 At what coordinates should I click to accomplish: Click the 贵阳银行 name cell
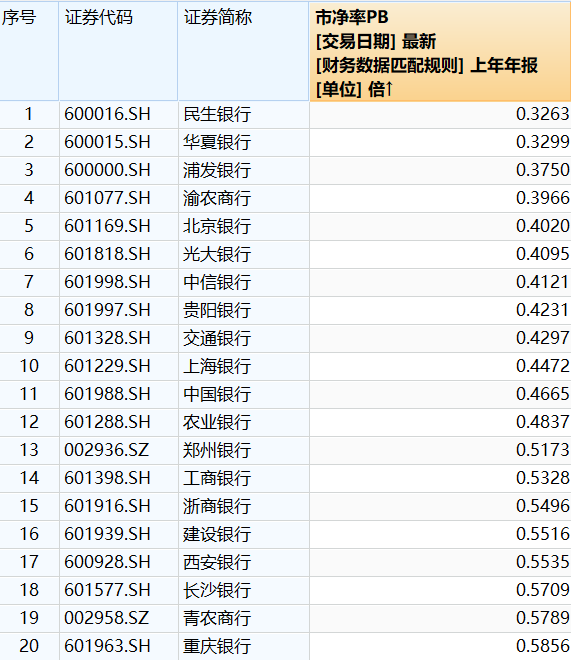[217, 310]
